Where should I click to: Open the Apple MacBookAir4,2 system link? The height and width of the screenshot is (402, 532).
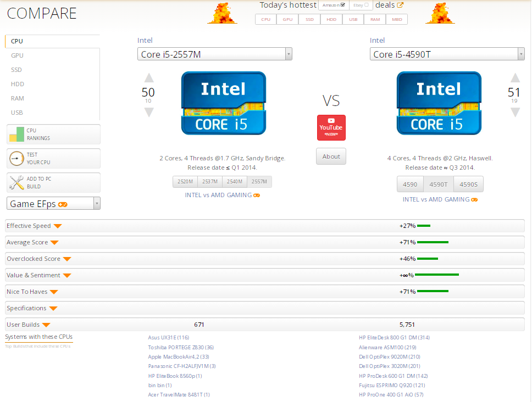[x=179, y=357]
